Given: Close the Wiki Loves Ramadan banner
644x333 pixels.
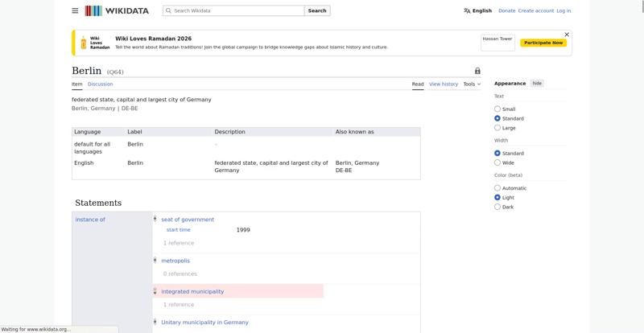Looking at the screenshot, I should tap(567, 35).
